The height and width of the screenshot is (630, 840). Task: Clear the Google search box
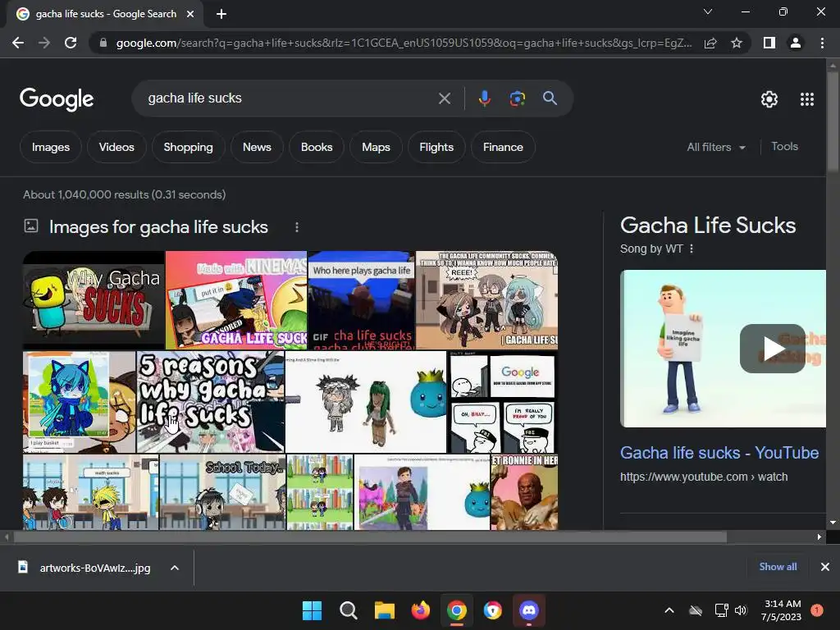tap(444, 98)
